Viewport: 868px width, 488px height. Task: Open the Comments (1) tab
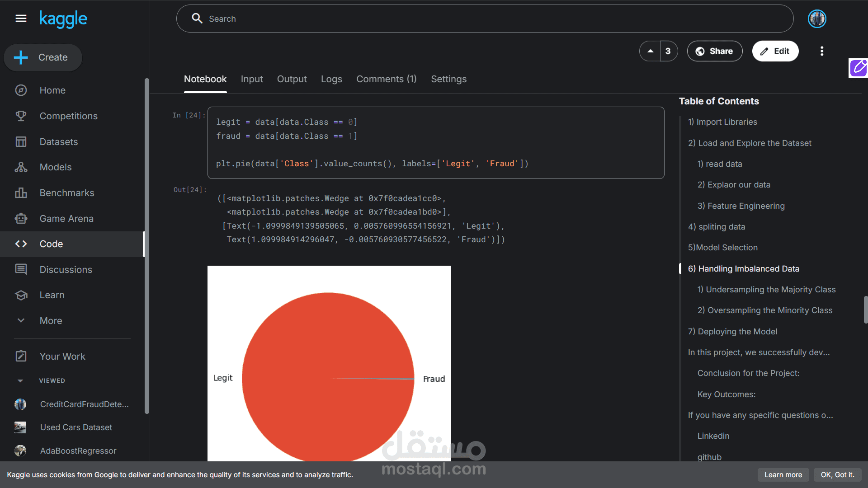click(386, 79)
